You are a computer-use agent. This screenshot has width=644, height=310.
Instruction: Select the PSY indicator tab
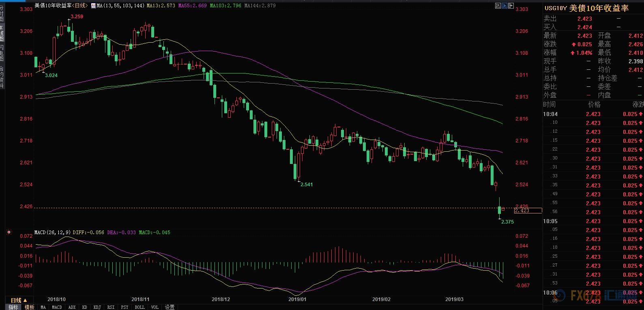pyautogui.click(x=125, y=307)
